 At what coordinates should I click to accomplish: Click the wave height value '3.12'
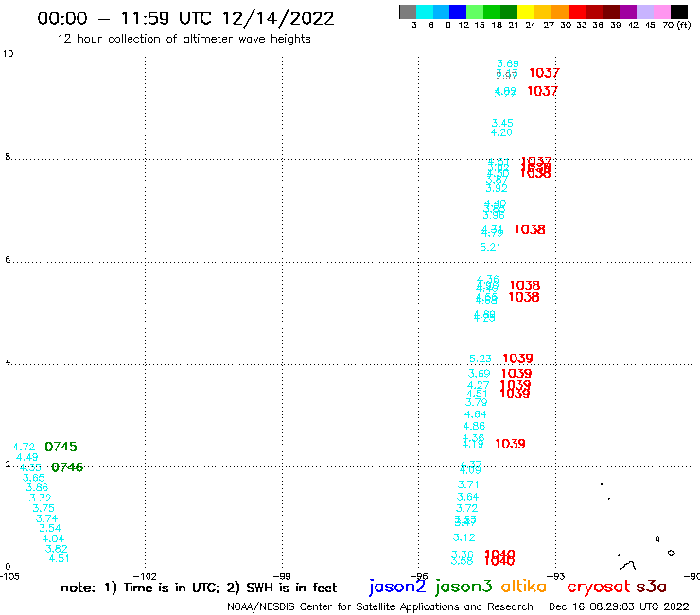pyautogui.click(x=464, y=537)
